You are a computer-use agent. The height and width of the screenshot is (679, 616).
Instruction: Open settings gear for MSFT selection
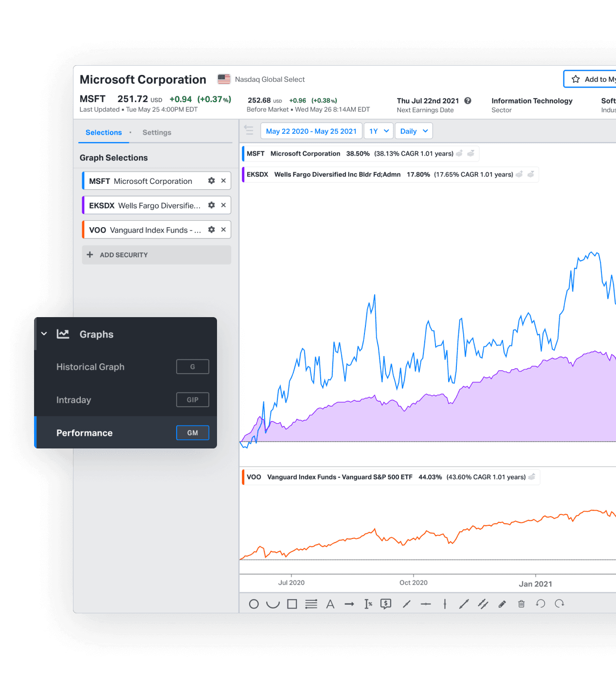(211, 181)
